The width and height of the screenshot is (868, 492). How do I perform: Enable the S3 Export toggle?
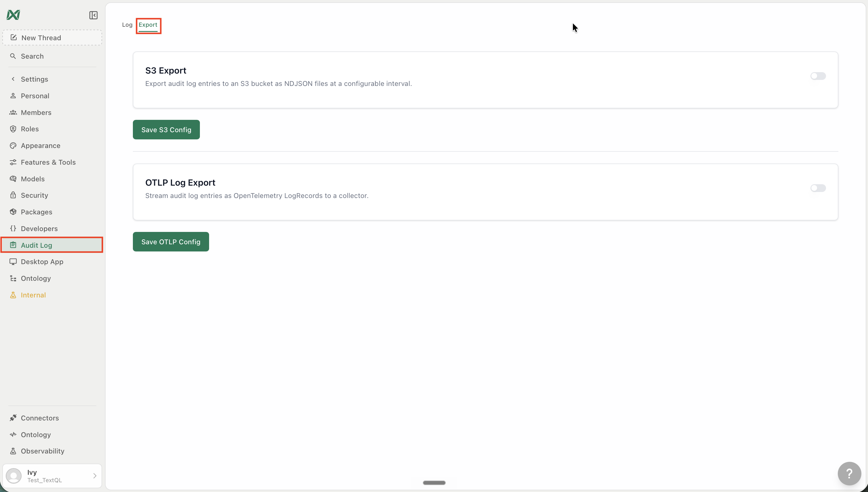(x=818, y=76)
